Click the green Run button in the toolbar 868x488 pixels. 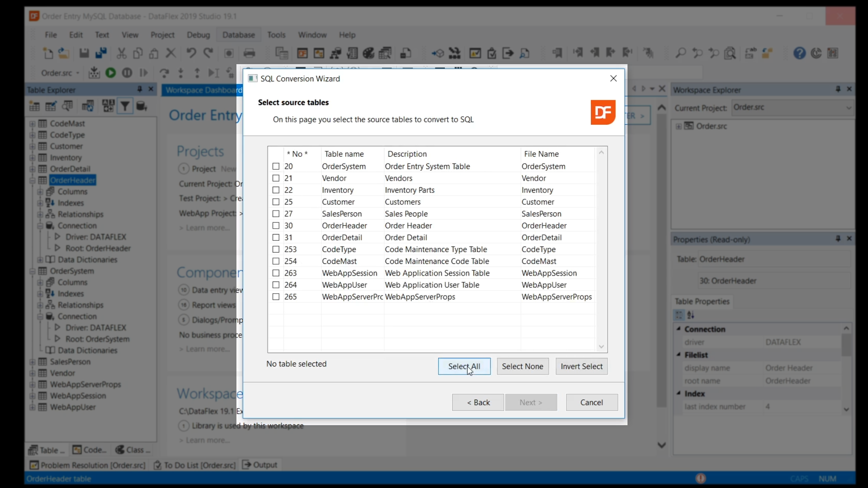[x=110, y=73]
